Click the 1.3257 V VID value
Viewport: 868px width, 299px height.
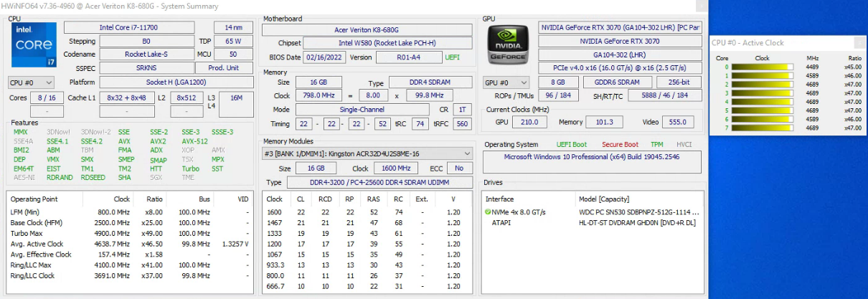coord(235,244)
